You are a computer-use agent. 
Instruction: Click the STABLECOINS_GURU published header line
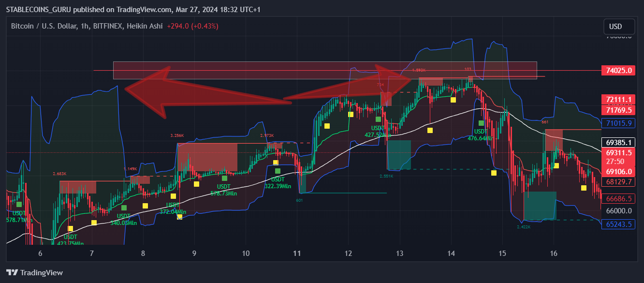133,10
